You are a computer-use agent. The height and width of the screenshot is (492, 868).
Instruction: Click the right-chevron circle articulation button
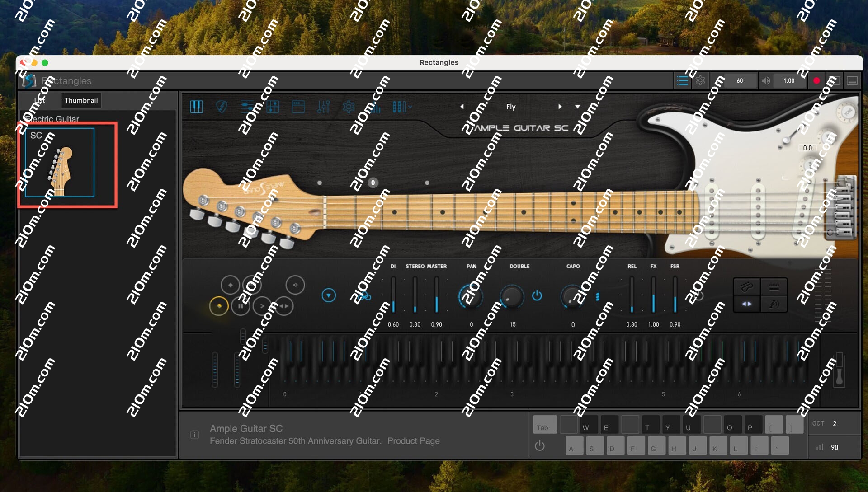(262, 306)
